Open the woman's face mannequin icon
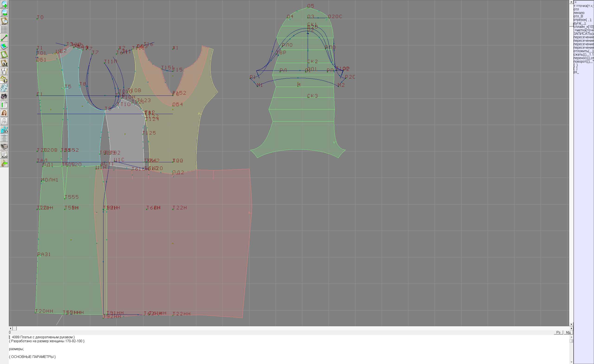The image size is (594, 364). tap(4, 113)
